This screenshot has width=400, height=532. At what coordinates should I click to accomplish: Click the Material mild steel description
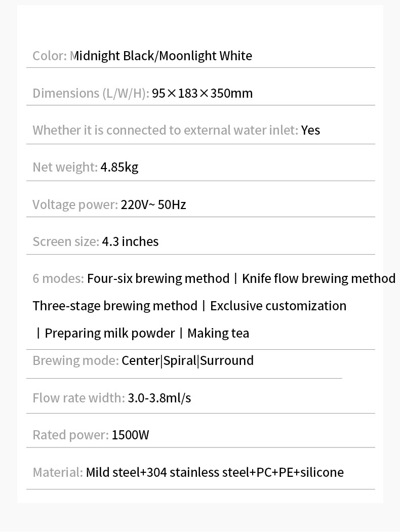tap(215, 472)
